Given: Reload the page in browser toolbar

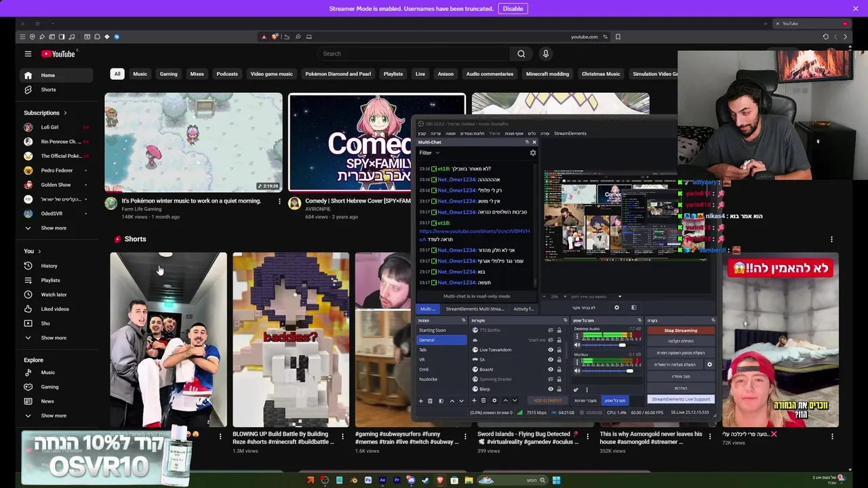Looking at the screenshot, I should [825, 37].
